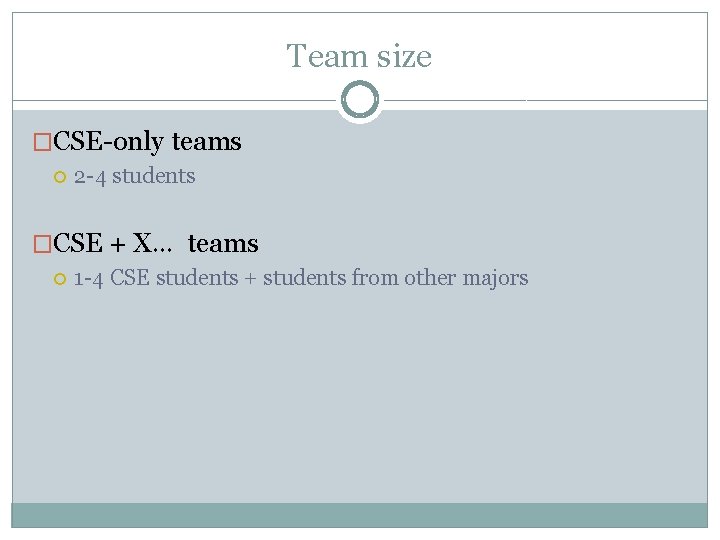Click the horizontal divider line right of ring
Image resolution: width=720 pixels, height=540 pixels.
pos(546,100)
